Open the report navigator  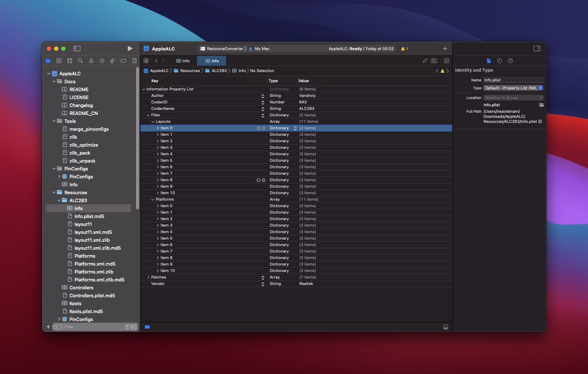[134, 61]
